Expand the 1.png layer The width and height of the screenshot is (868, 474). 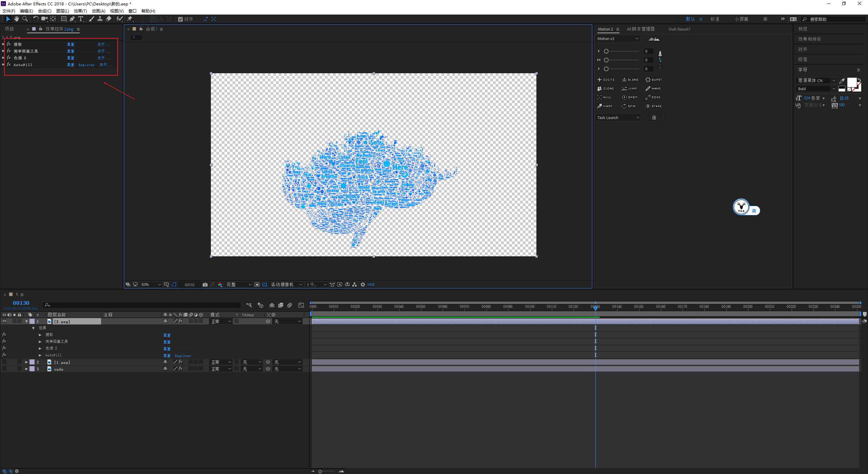(x=26, y=362)
